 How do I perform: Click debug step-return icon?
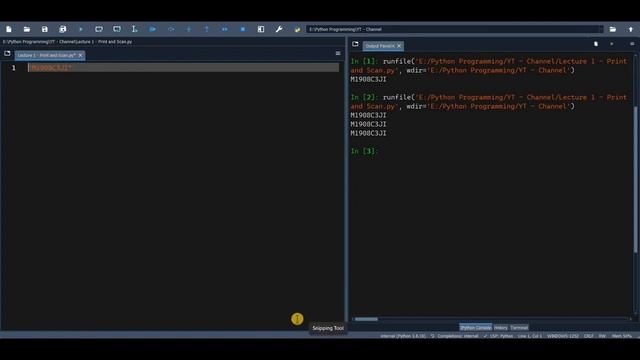pyautogui.click(x=207, y=29)
